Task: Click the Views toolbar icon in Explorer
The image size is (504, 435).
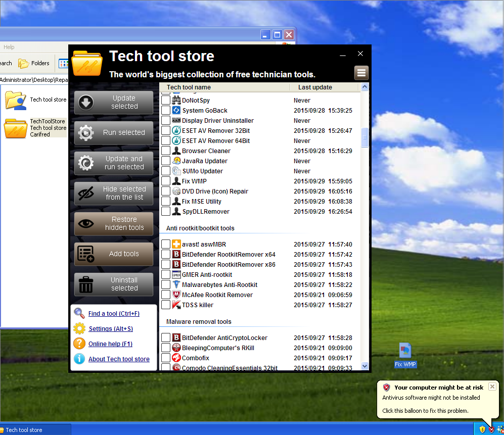Action: 63,64
